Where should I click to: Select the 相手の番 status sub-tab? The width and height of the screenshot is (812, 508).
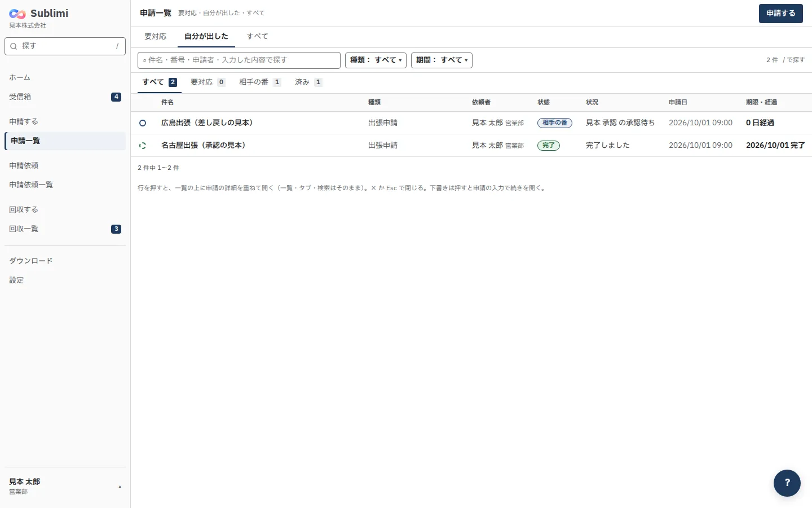260,82
